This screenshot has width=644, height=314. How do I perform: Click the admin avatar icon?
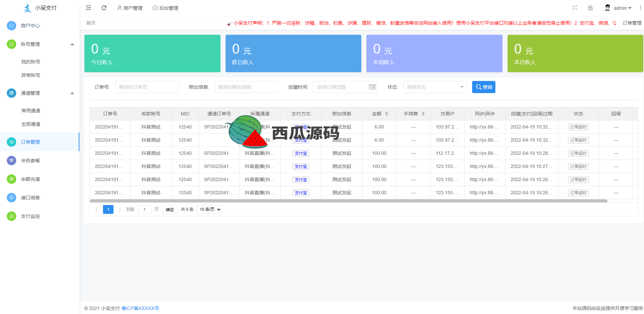[x=608, y=8]
